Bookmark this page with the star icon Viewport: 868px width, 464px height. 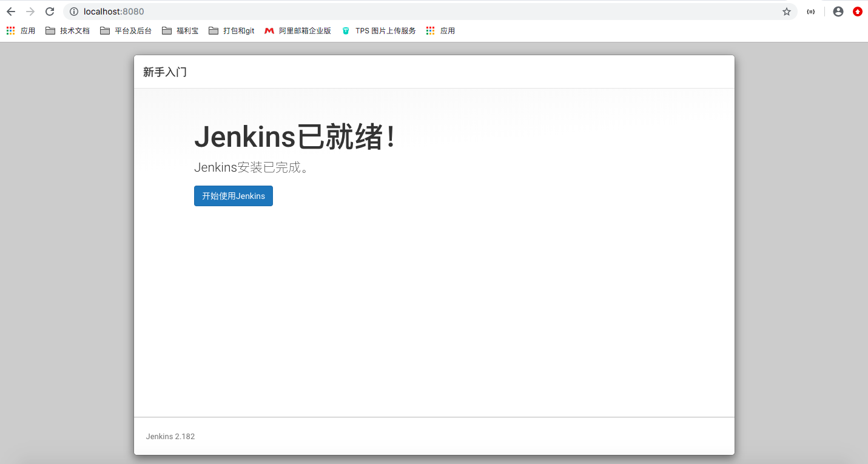pyautogui.click(x=787, y=12)
